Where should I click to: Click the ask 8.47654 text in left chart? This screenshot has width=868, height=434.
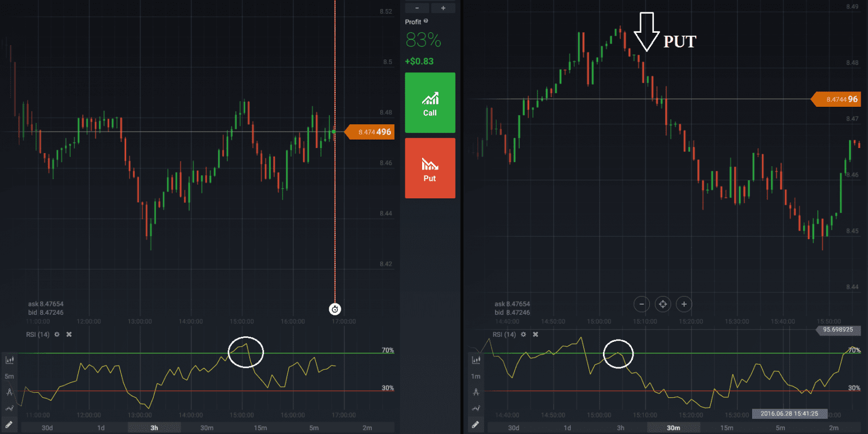point(46,304)
